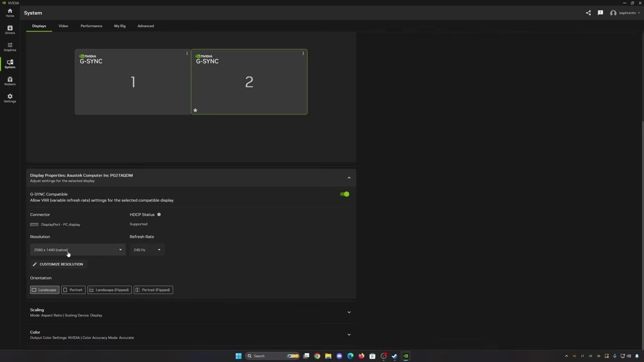
Task: Switch to the Advanced tab
Action: click(145, 26)
